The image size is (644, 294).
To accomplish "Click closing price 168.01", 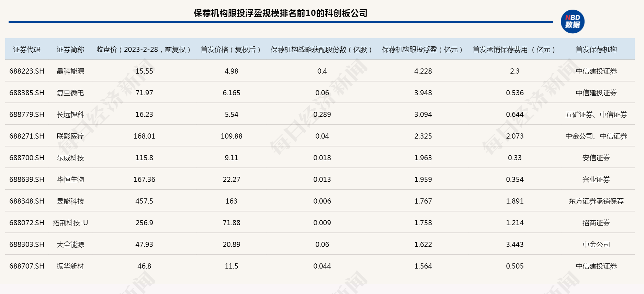I will tap(144, 136).
